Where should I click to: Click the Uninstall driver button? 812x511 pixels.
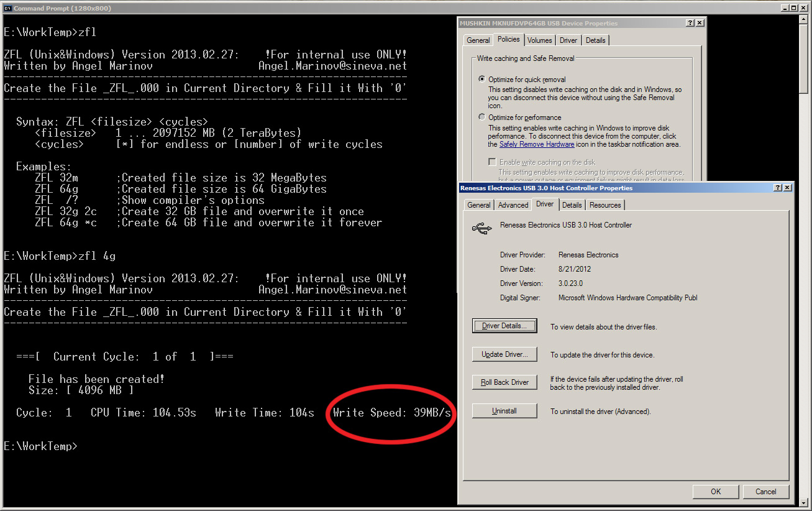[504, 411]
